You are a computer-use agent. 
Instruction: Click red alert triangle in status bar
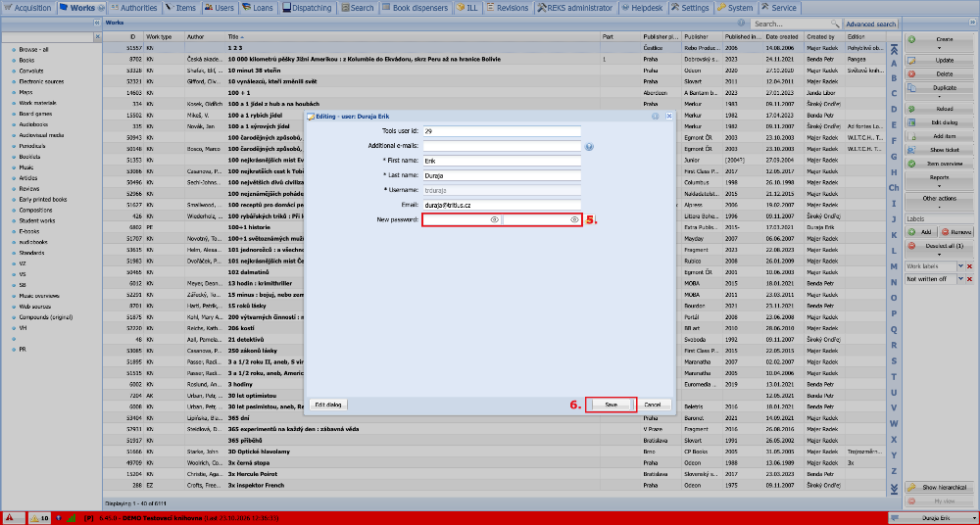coord(10,517)
